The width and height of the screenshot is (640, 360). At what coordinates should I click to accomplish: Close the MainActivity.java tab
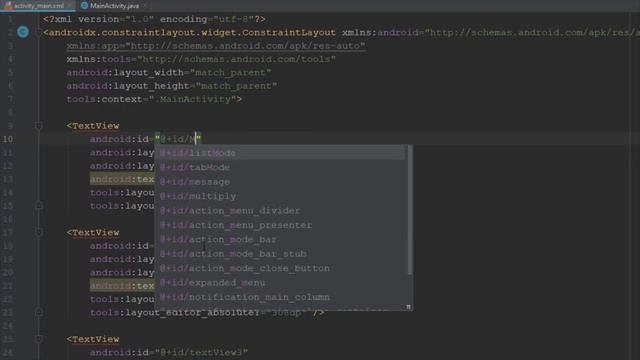(144, 6)
